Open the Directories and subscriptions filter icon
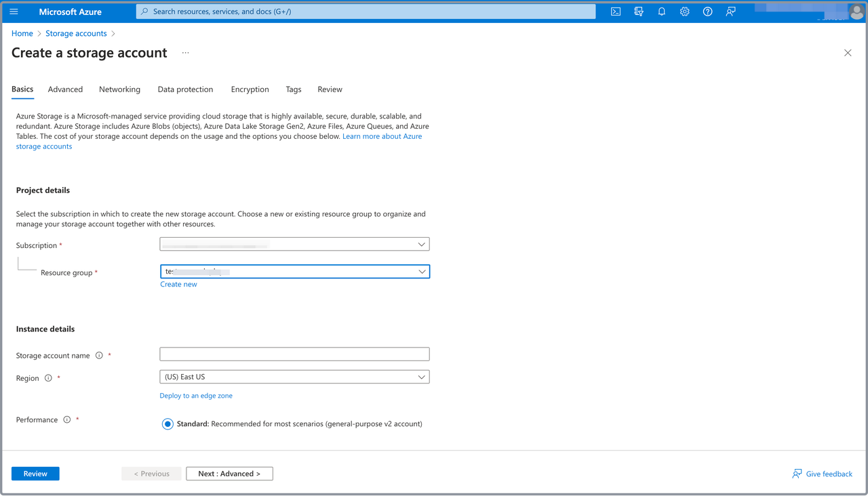Viewport: 868px width, 496px height. 639,12
